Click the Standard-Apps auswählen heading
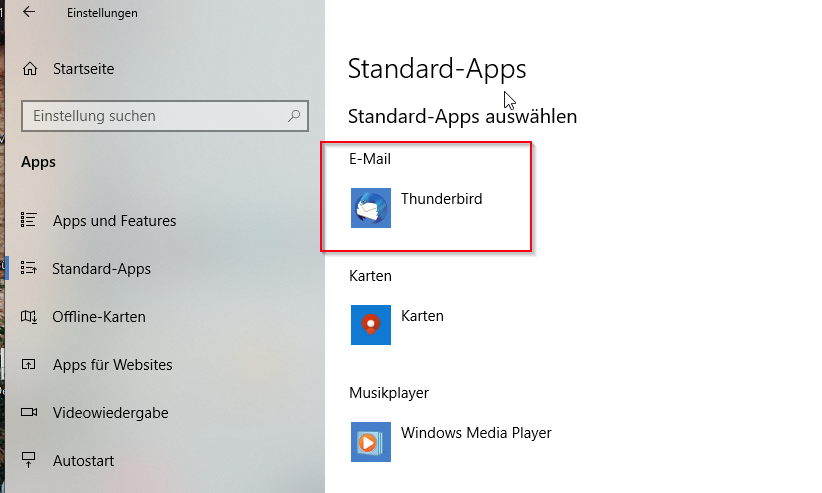 click(462, 116)
